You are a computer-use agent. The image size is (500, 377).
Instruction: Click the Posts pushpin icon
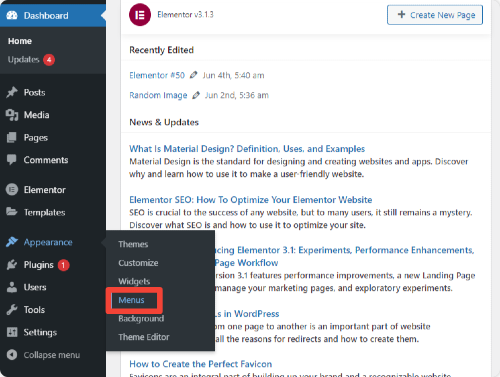pyautogui.click(x=12, y=92)
